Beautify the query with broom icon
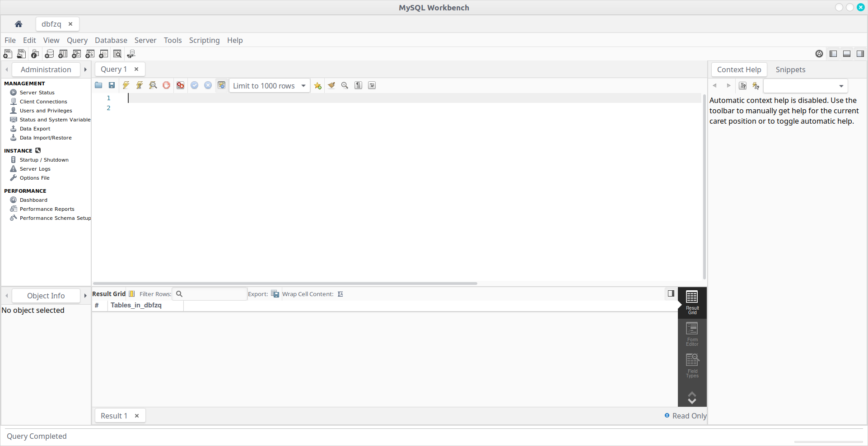Screen dimensions: 868x446 tap(331, 85)
